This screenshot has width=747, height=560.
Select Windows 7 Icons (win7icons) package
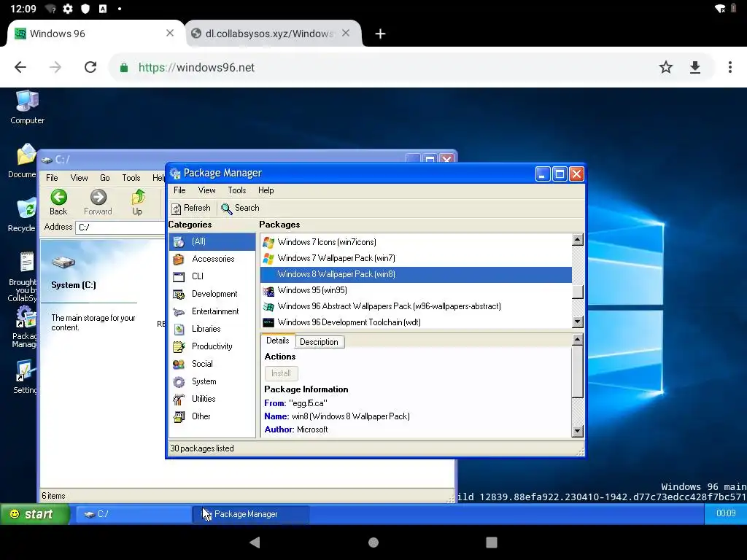(x=416, y=242)
